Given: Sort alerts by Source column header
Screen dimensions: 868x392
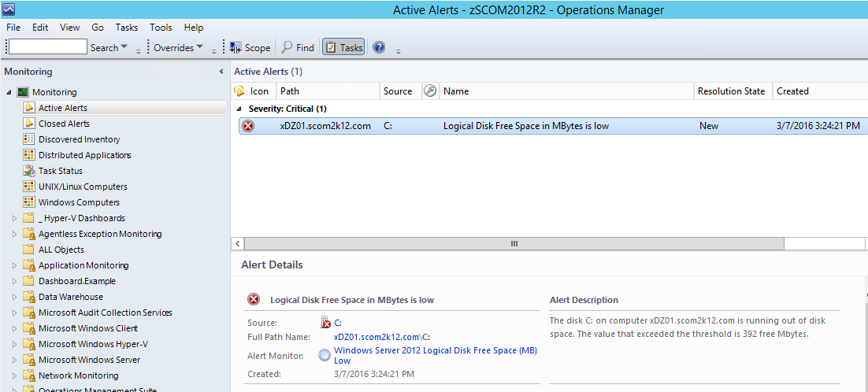Looking at the screenshot, I should 401,91.
